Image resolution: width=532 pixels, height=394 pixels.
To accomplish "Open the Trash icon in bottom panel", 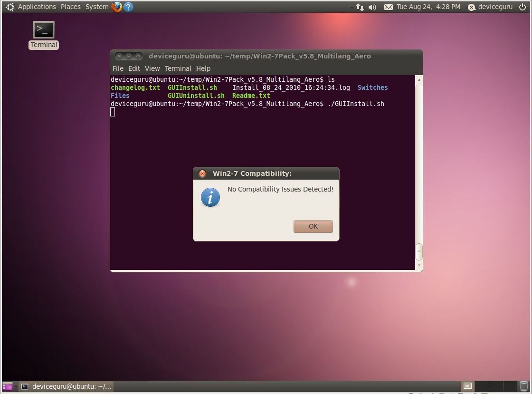I will click(x=523, y=386).
